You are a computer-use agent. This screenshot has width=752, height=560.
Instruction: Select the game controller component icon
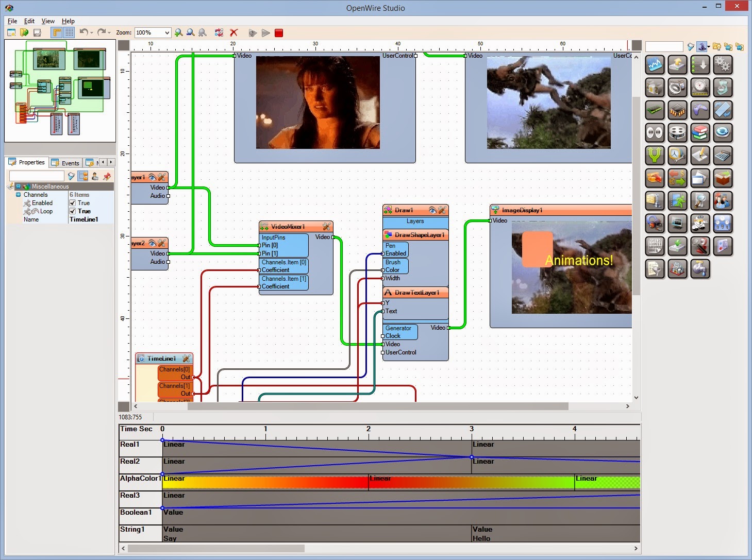click(x=700, y=110)
